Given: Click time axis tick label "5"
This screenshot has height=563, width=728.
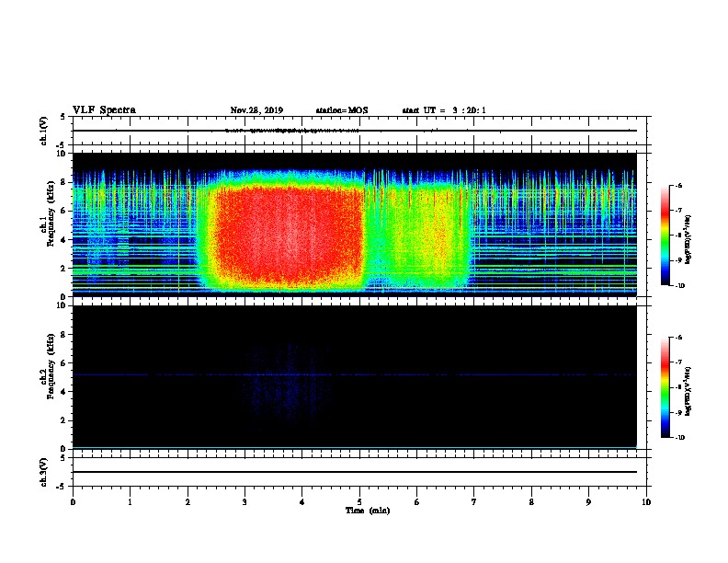Looking at the screenshot, I should click(x=359, y=502).
